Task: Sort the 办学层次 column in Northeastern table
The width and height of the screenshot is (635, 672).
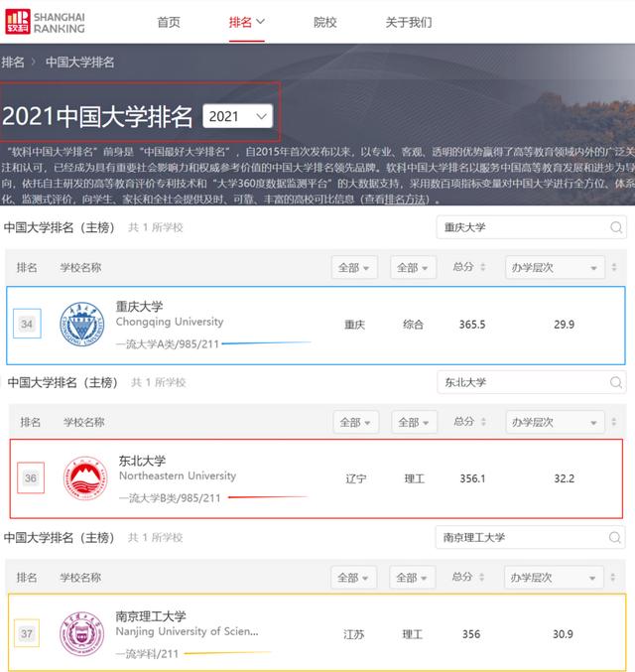Action: click(x=614, y=422)
